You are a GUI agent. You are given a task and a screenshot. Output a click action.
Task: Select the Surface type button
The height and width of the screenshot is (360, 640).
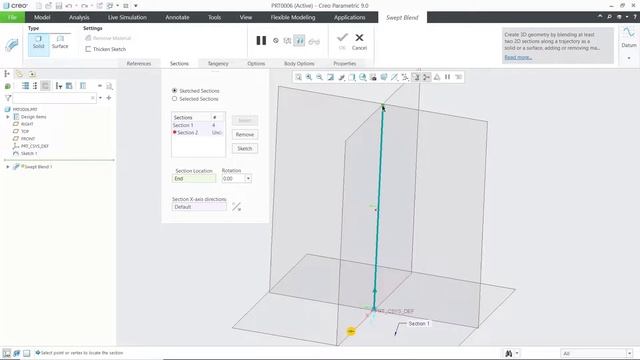pyautogui.click(x=60, y=42)
